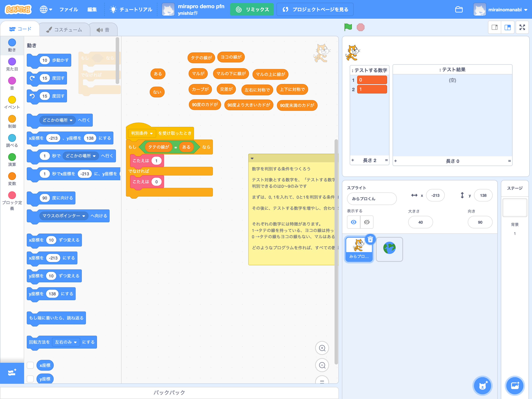The width and height of the screenshot is (532, 399).
Task: Delete the みらプロくん sprite with trash icon
Action: [370, 239]
